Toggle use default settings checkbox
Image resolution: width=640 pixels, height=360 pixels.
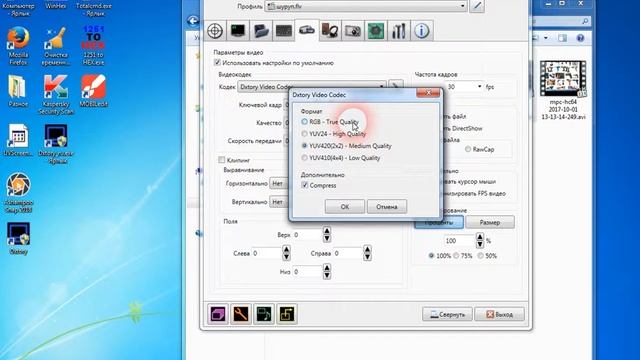[x=217, y=62]
